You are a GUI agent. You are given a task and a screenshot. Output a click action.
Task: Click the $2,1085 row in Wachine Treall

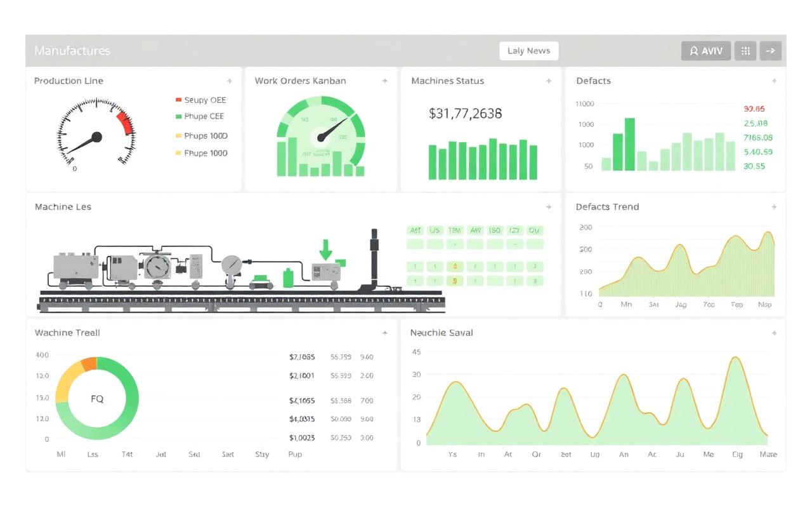[331, 357]
